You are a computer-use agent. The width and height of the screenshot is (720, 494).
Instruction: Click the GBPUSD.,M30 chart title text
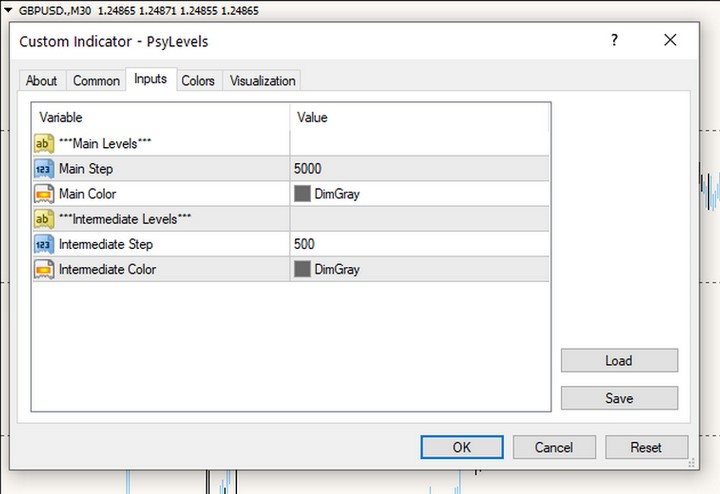[x=55, y=10]
